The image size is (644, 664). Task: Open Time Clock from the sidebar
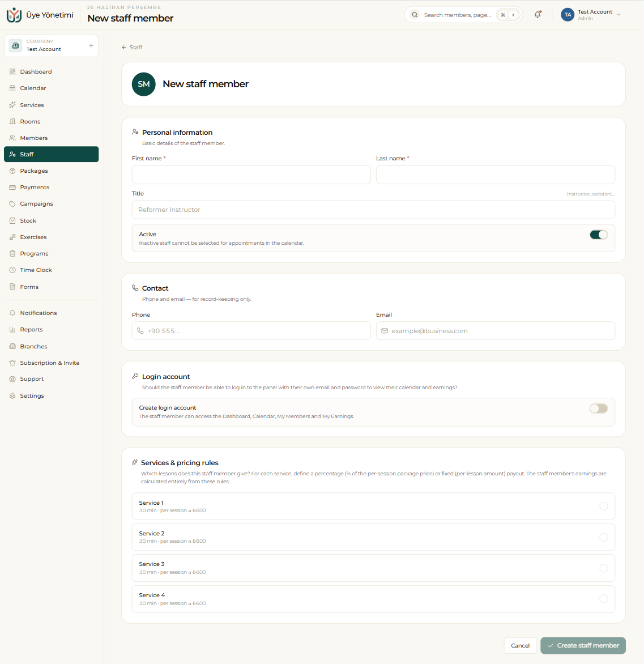pos(51,270)
